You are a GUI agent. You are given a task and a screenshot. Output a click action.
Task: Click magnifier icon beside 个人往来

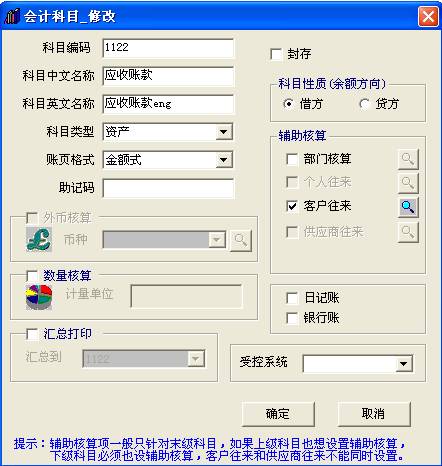click(408, 183)
